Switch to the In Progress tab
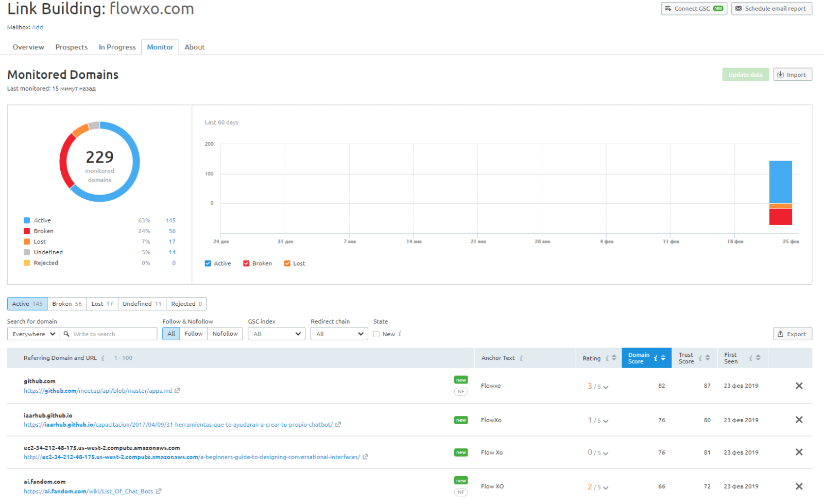 coord(117,47)
